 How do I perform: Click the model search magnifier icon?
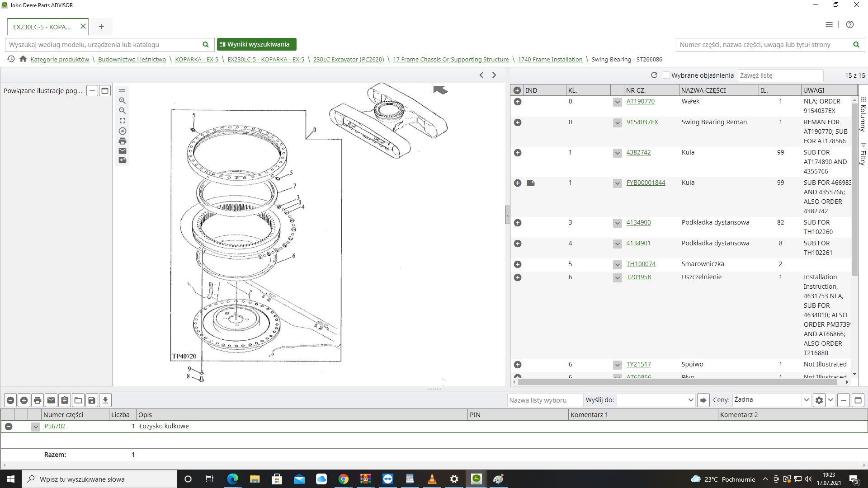coord(206,45)
